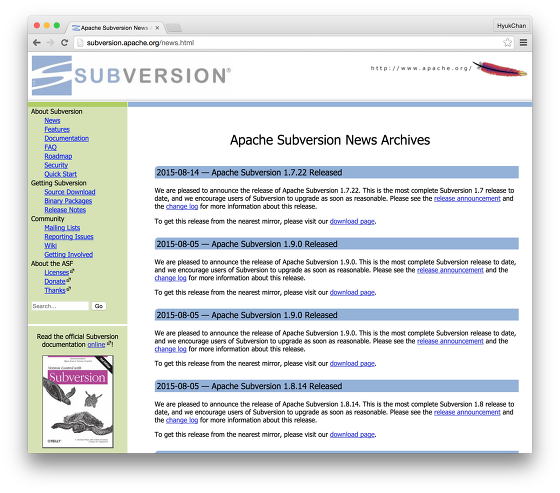Open the Binary Packages link
This screenshot has height=493, width=560.
[x=68, y=201]
